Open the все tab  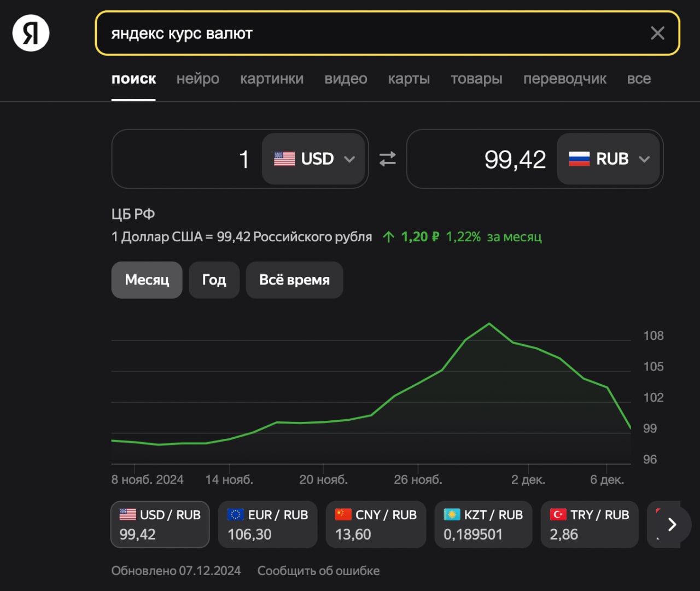tap(639, 79)
